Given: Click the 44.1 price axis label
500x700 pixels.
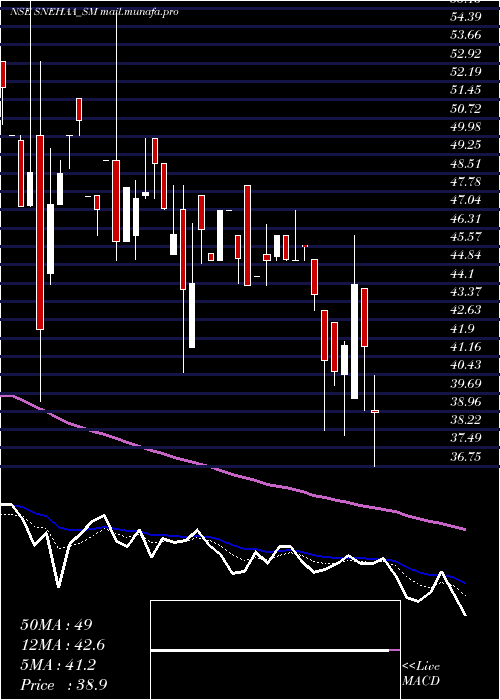Looking at the screenshot, I should click(x=461, y=273).
